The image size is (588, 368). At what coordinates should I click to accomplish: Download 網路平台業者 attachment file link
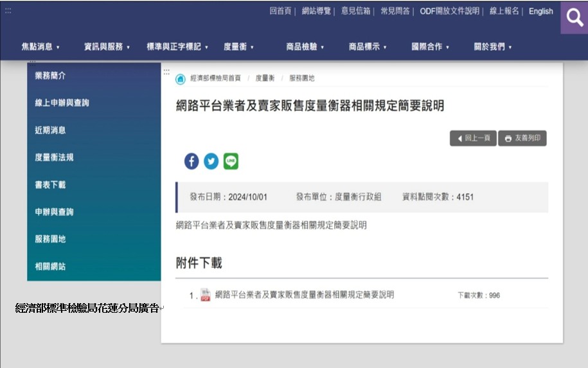tap(304, 295)
